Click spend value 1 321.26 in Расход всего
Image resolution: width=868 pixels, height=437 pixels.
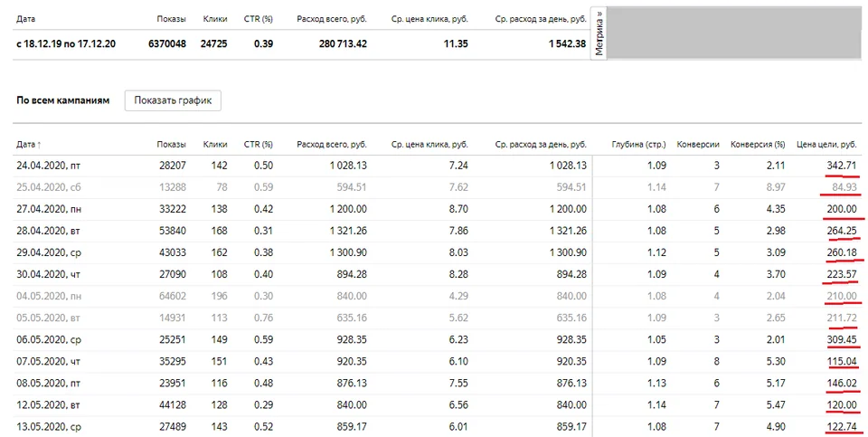click(348, 231)
